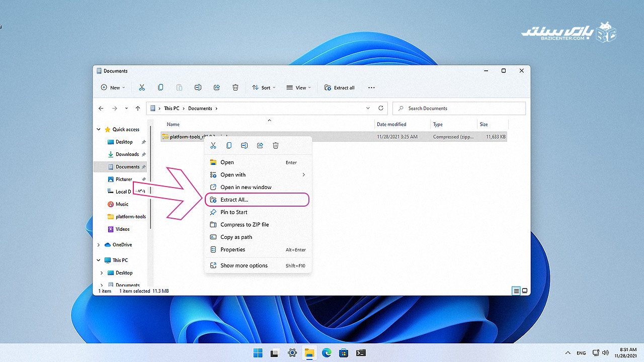The height and width of the screenshot is (362, 644).
Task: Click the Rename icon in the toolbar
Action: click(198, 87)
